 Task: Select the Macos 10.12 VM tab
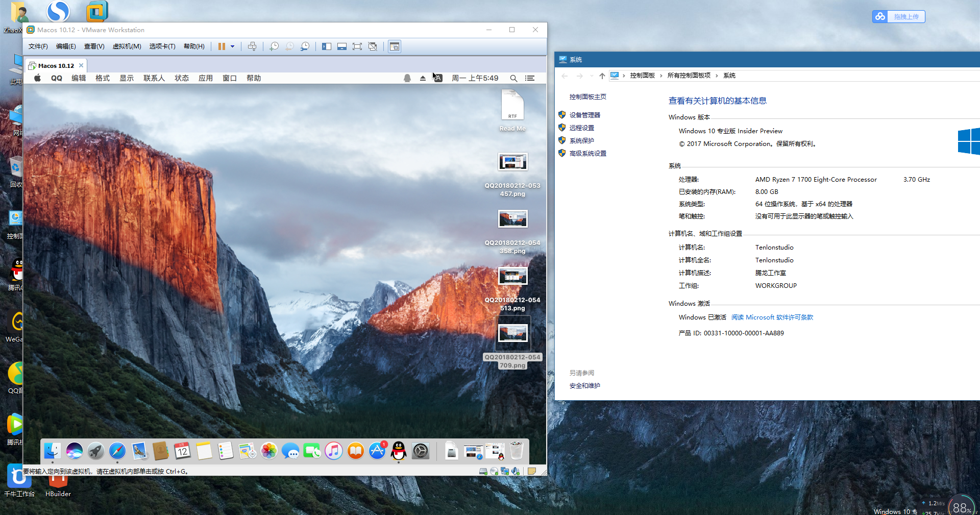point(56,66)
